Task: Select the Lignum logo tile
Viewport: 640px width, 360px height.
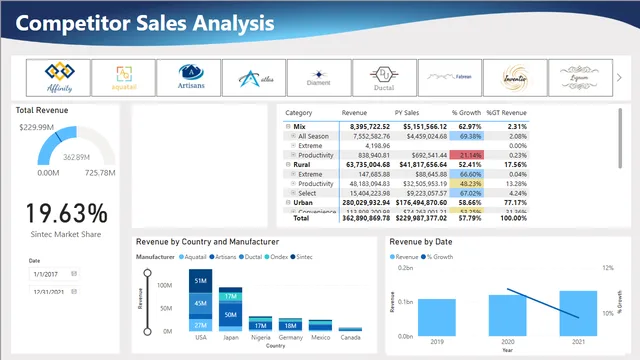Action: coord(580,78)
